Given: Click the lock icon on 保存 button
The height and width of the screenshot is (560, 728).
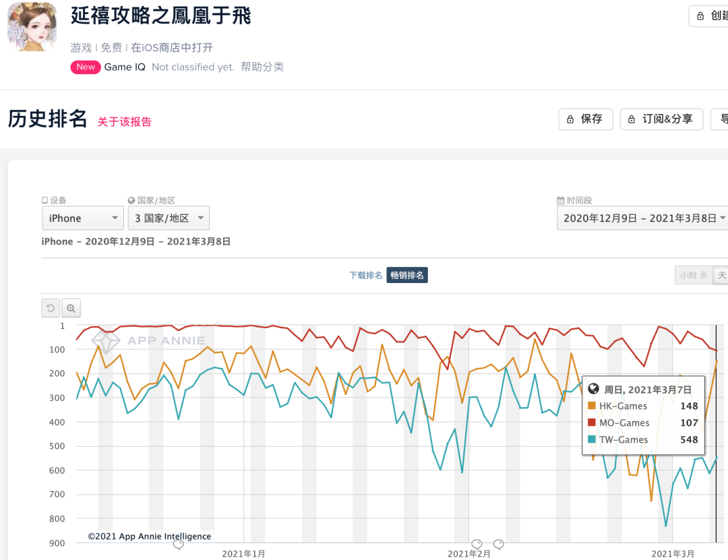Looking at the screenshot, I should click(570, 119).
